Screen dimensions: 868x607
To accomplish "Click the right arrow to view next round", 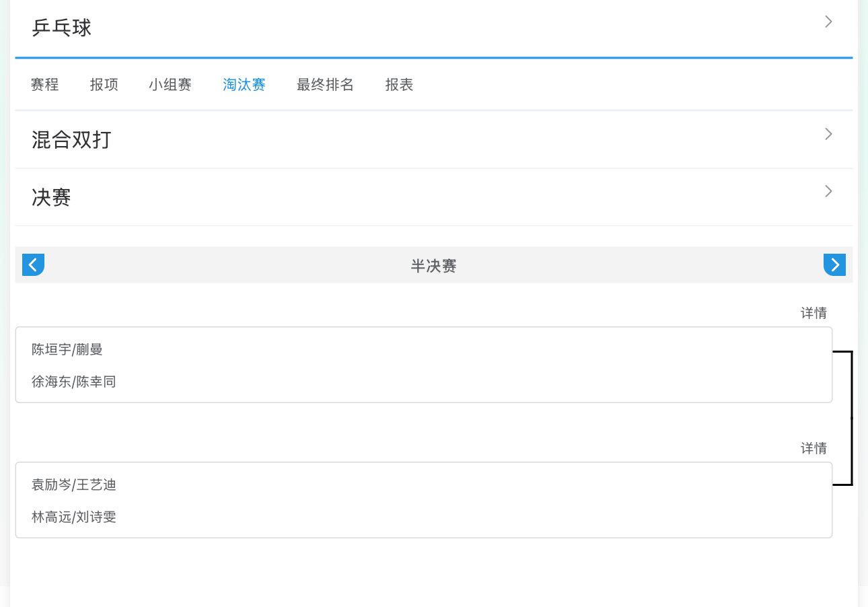I will [834, 264].
